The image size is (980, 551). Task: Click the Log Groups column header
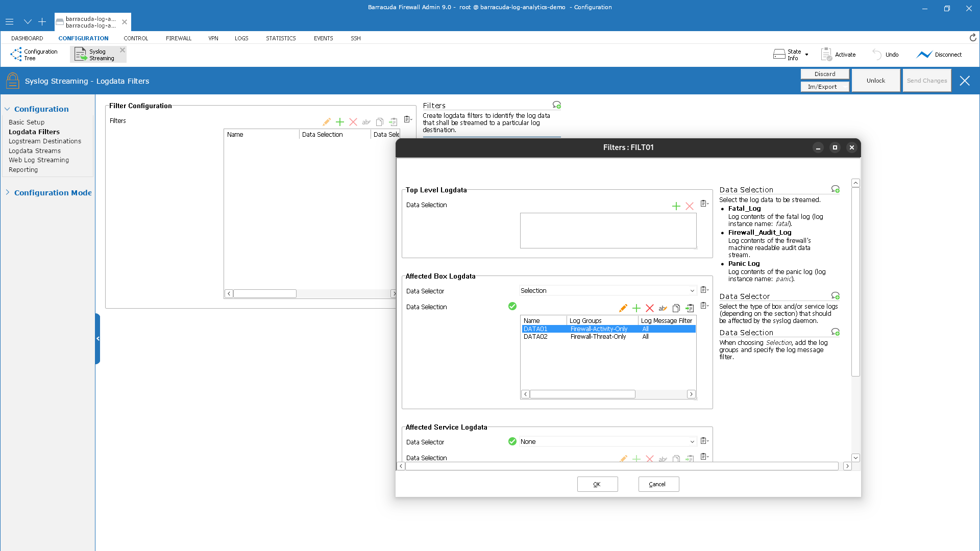point(602,321)
